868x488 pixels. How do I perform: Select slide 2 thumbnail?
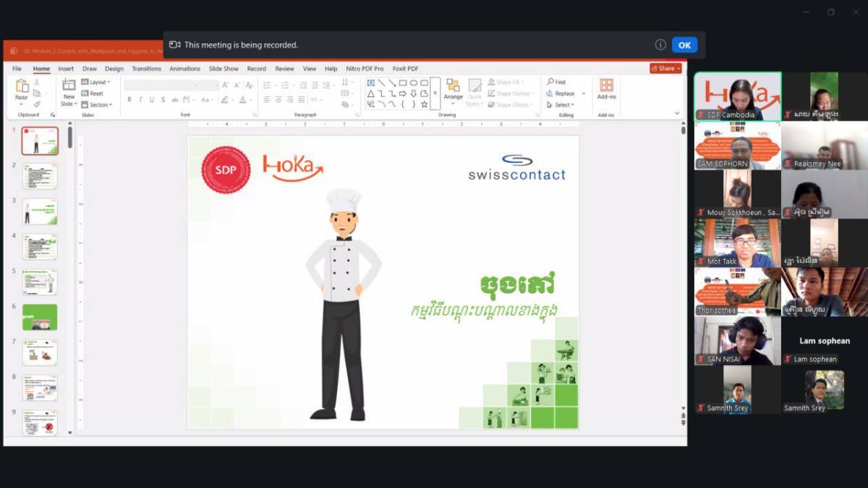coord(40,177)
